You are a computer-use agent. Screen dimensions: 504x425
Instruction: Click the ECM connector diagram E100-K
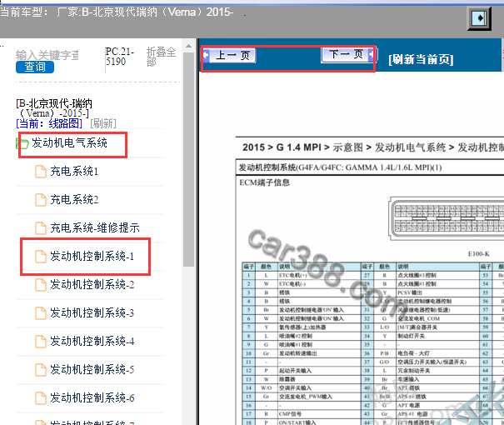(447, 218)
